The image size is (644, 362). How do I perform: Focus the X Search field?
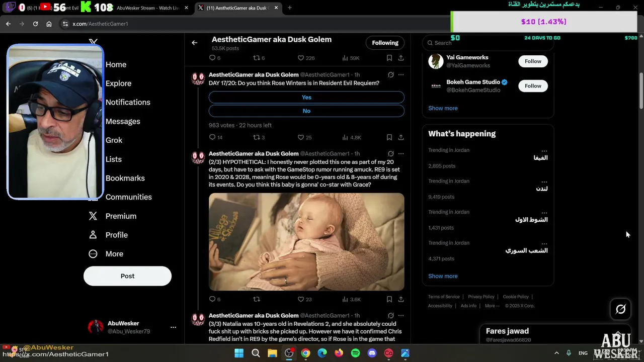488,43
